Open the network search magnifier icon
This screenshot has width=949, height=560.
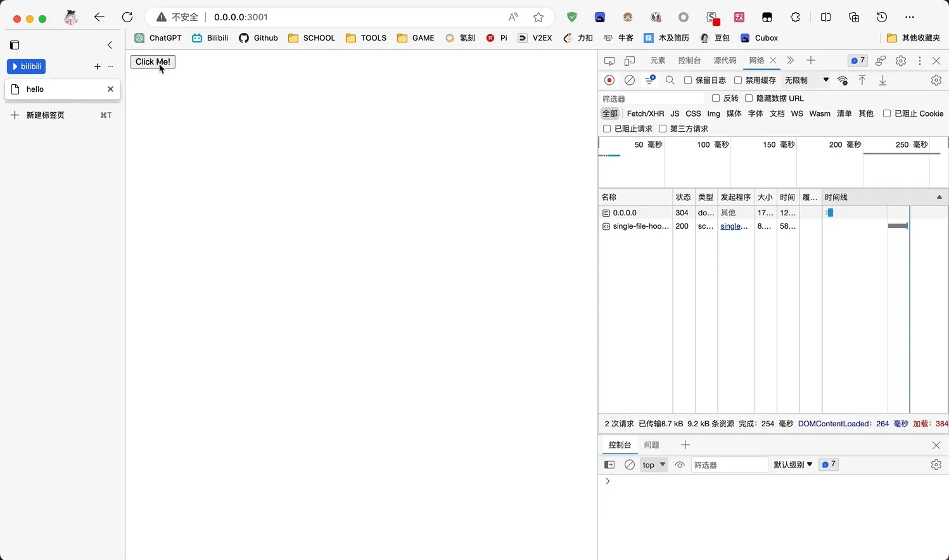point(670,80)
